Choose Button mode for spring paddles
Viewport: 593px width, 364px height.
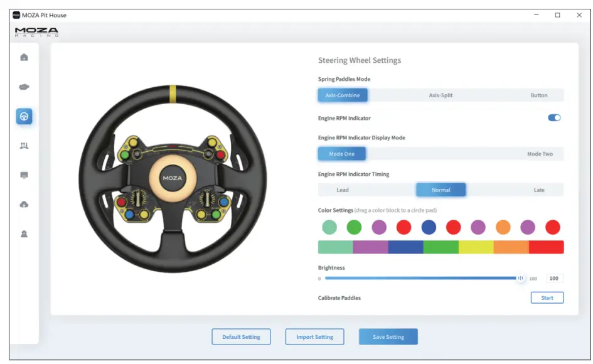pyautogui.click(x=537, y=95)
